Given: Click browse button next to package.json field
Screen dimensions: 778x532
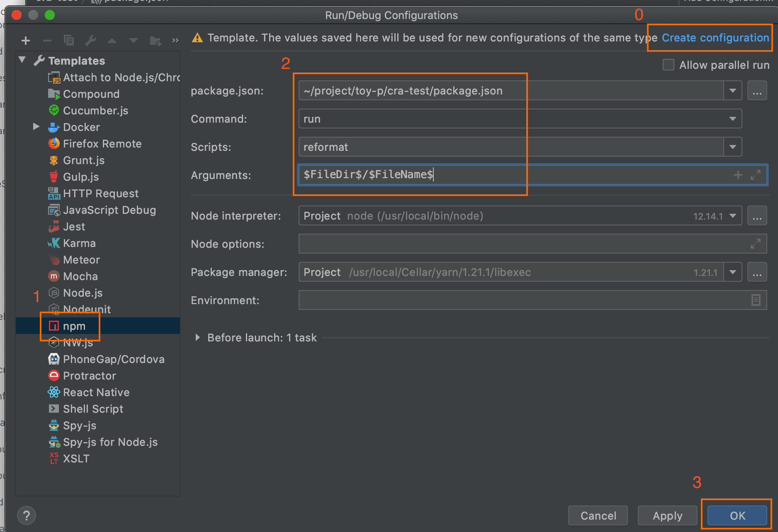Looking at the screenshot, I should pos(757,91).
